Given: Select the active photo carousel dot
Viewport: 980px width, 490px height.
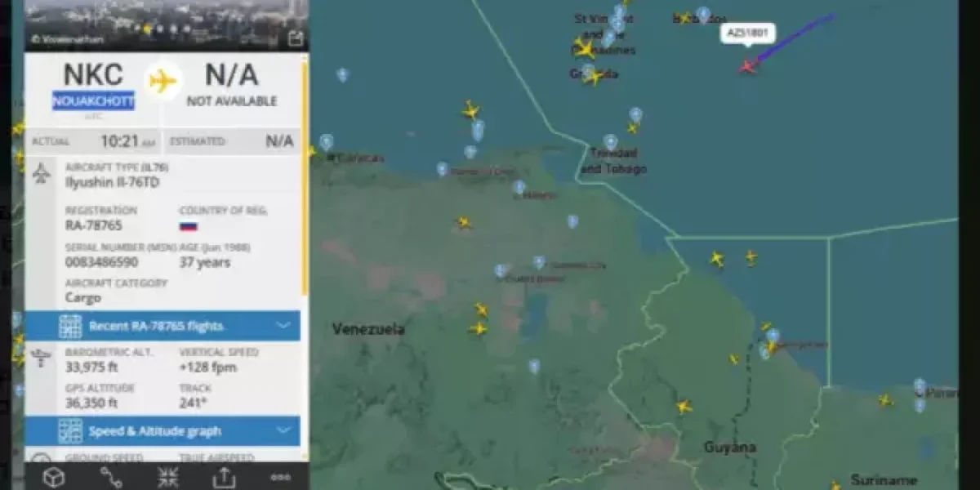Looking at the screenshot, I should 147,29.
